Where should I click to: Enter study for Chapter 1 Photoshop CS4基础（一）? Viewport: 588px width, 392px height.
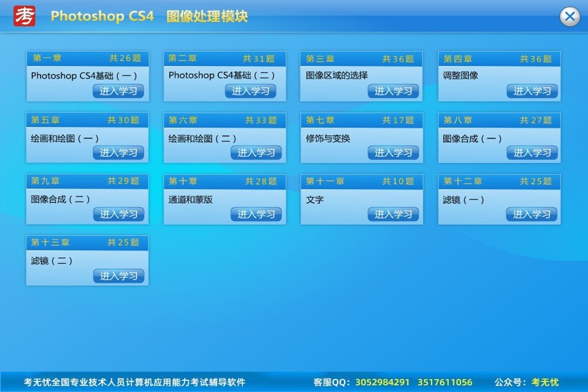click(x=118, y=91)
